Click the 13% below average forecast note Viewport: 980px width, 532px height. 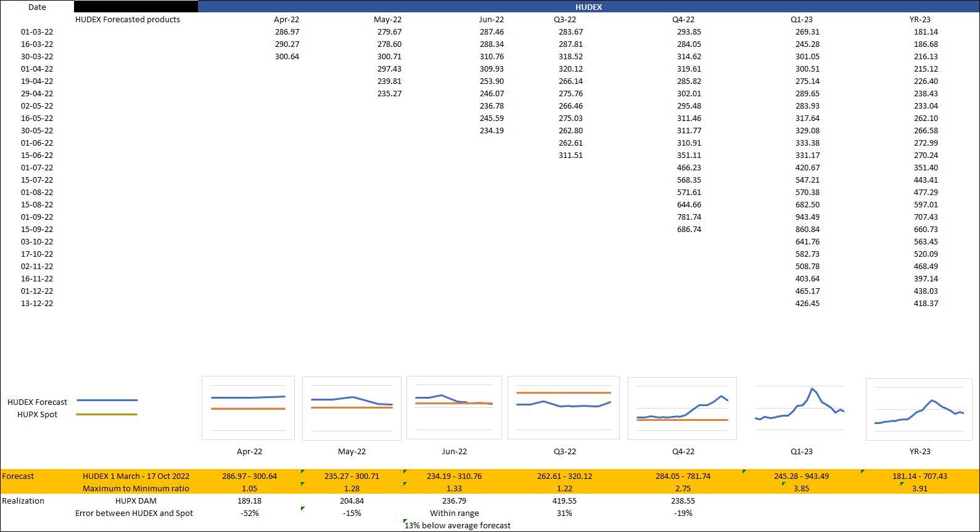tap(458, 525)
